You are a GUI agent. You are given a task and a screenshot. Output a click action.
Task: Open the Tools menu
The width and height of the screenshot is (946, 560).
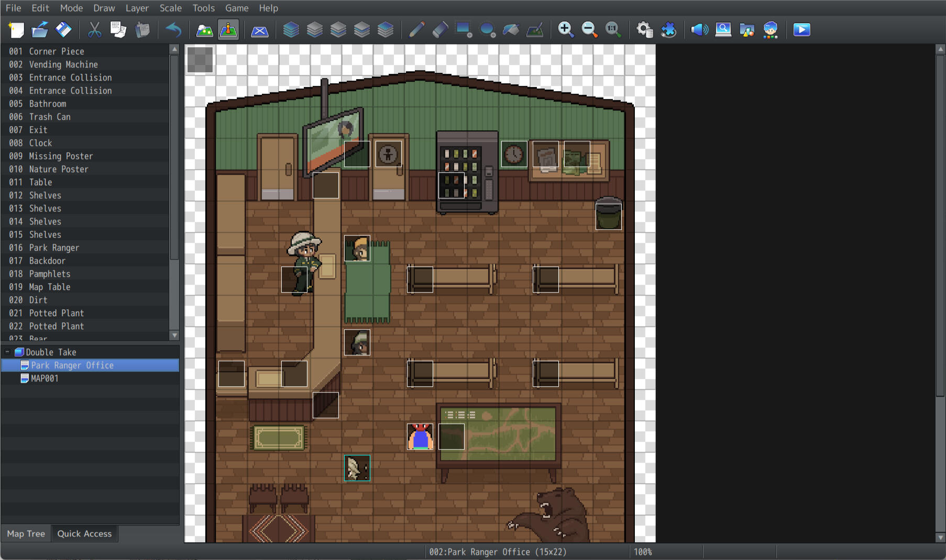click(203, 8)
